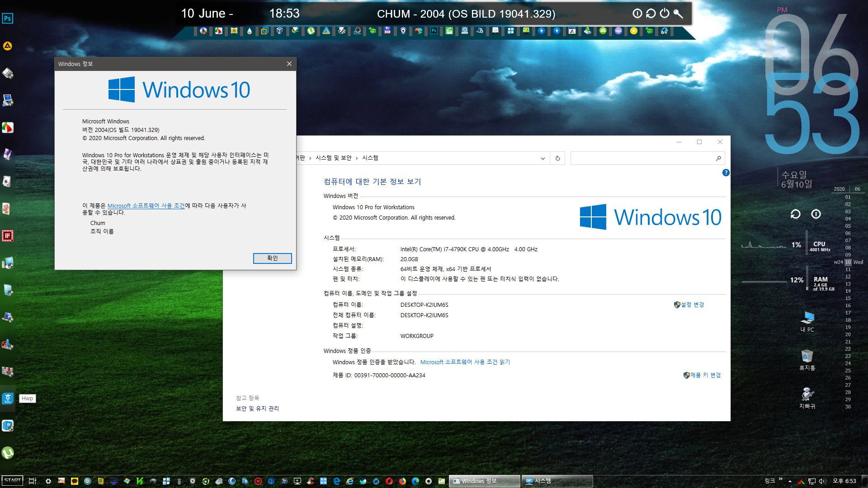The height and width of the screenshot is (488, 868).
Task: Click the restart arrows icon in top bar
Action: tap(651, 14)
